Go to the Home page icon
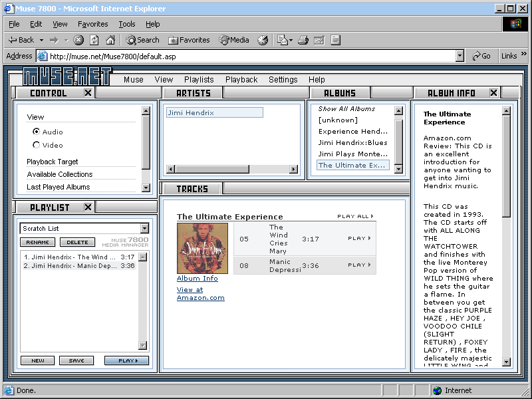 [x=110, y=40]
